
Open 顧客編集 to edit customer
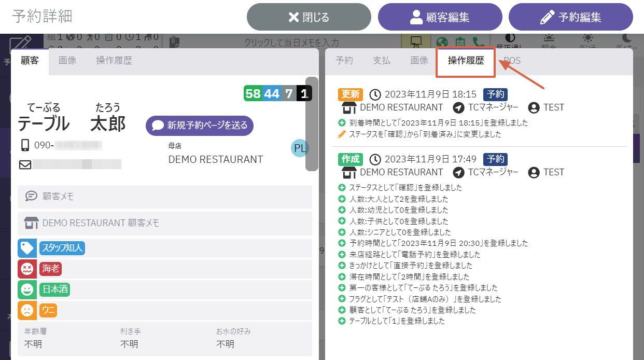(440, 17)
